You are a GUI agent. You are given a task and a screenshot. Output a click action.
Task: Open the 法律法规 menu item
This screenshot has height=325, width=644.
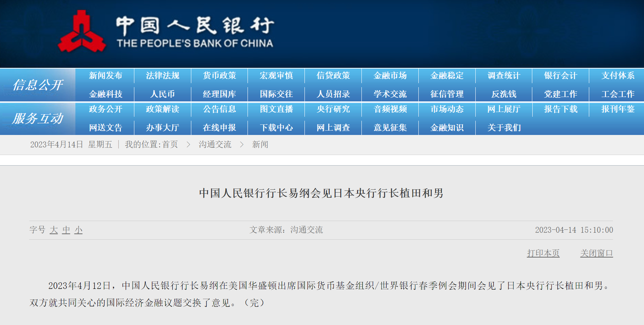click(162, 76)
